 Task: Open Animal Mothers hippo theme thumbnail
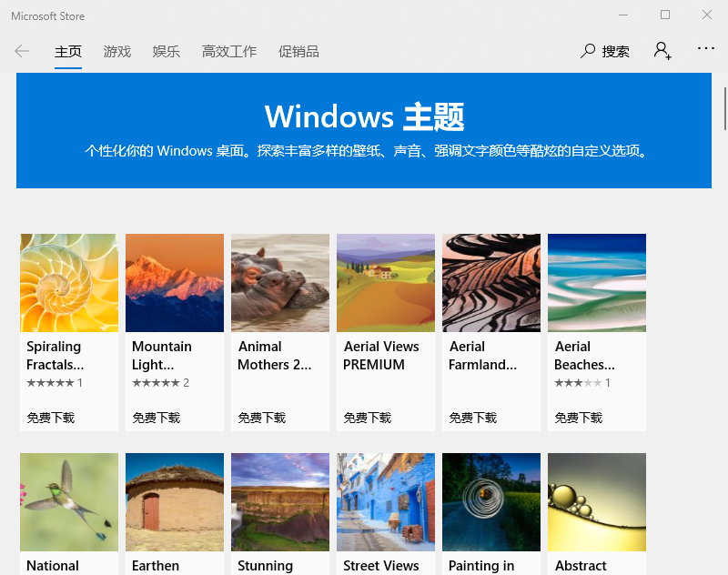pyautogui.click(x=280, y=283)
